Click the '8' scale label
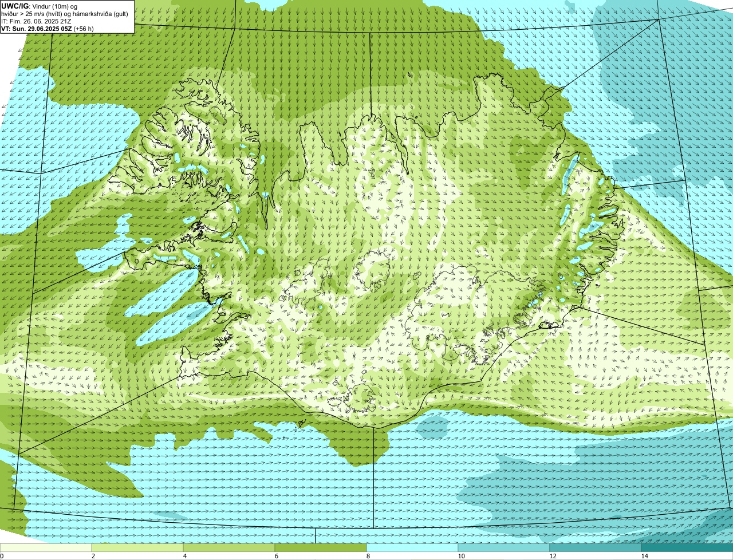Viewport: 733px width, 560px height. [368, 556]
